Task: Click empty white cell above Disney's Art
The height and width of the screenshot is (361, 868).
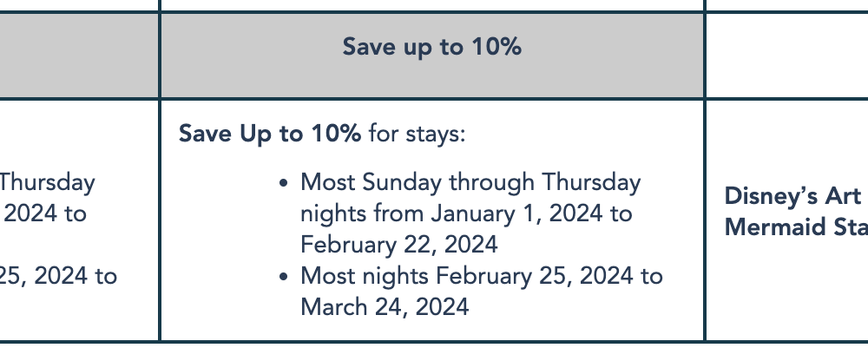Action: point(787,56)
